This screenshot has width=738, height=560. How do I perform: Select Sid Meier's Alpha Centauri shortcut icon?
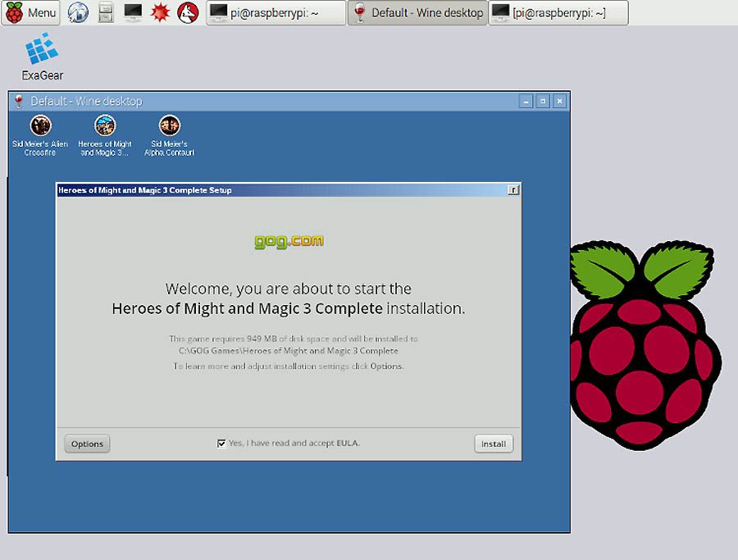pyautogui.click(x=170, y=135)
